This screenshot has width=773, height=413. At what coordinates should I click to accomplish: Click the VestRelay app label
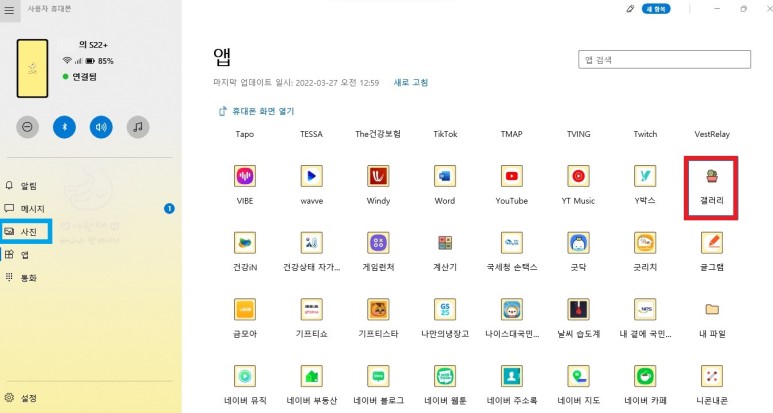[712, 134]
